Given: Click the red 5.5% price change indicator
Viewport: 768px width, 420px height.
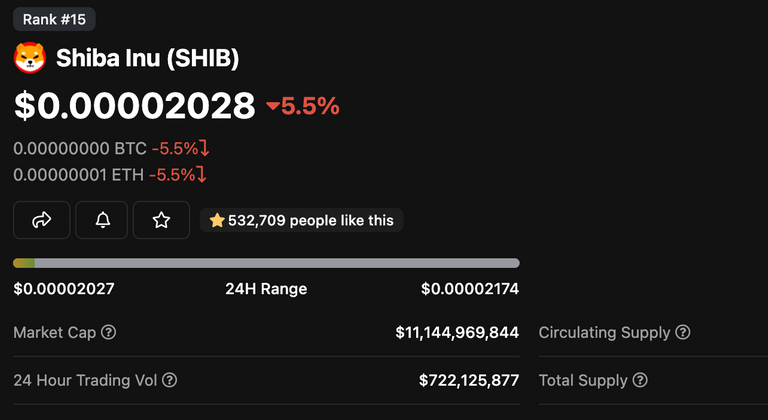Looking at the screenshot, I should (303, 106).
